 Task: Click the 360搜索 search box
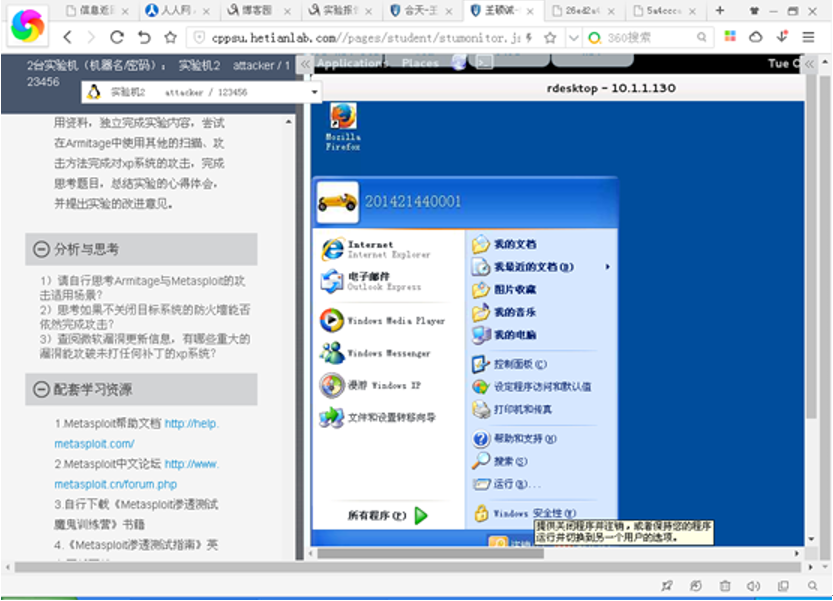pyautogui.click(x=648, y=38)
